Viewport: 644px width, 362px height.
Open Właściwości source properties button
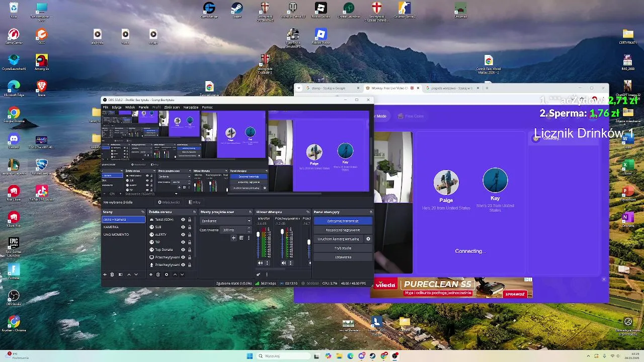[170, 202]
